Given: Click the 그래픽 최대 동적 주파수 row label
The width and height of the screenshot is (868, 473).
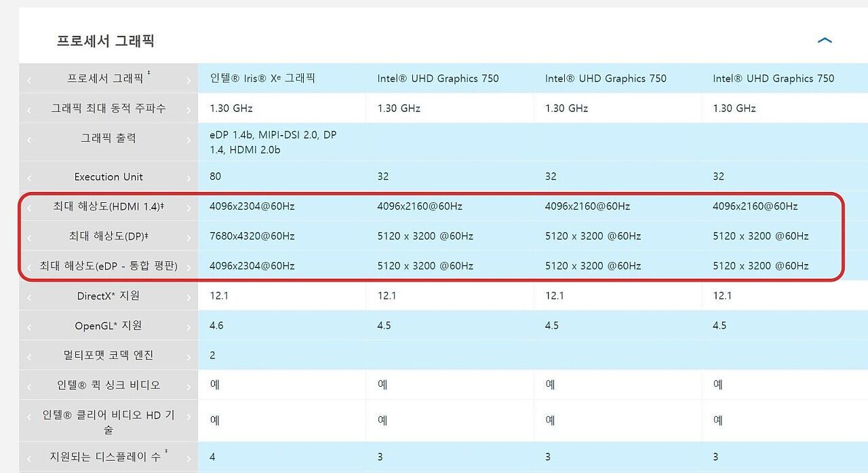Looking at the screenshot, I should tap(108, 108).
